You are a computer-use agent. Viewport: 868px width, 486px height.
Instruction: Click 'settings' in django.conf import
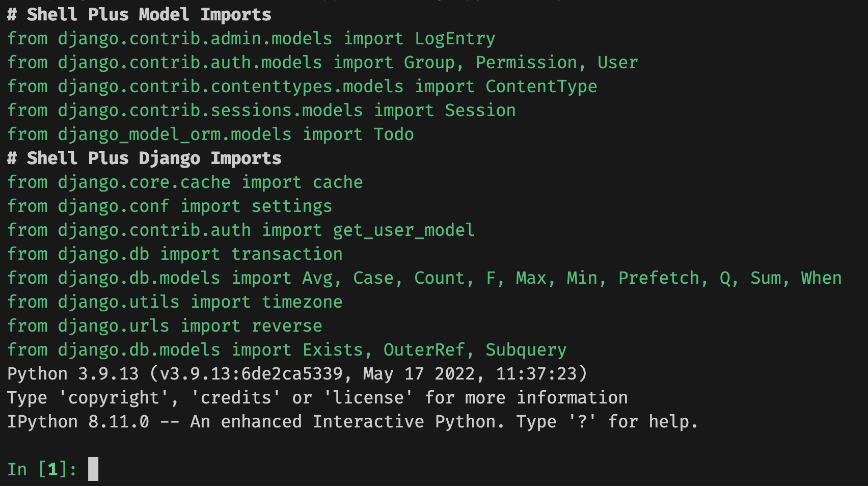[292, 206]
